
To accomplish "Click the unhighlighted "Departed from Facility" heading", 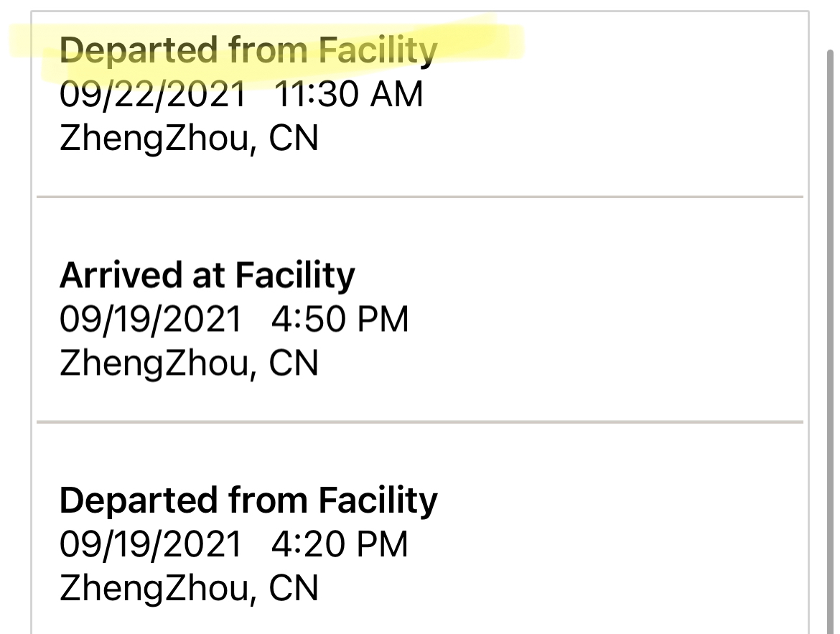I will coord(248,500).
